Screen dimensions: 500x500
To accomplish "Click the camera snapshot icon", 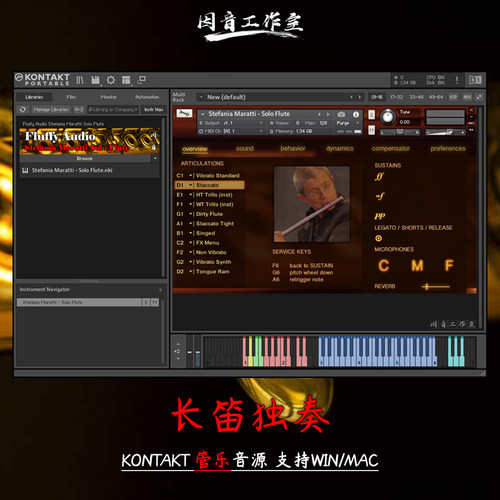I will click(x=341, y=114).
